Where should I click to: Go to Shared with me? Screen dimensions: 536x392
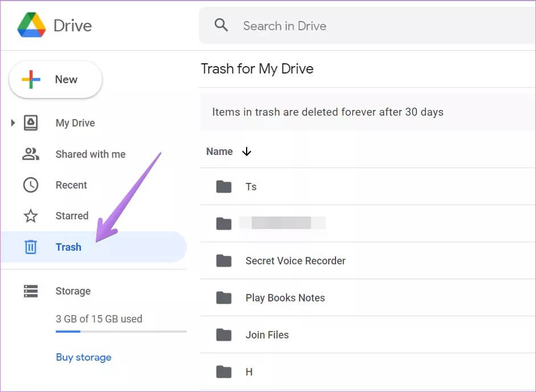tap(90, 154)
